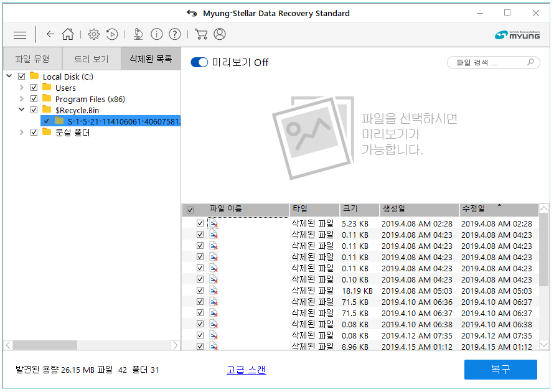This screenshot has height=392, width=554.
Task: Go back with the arrow icon
Action: point(50,34)
